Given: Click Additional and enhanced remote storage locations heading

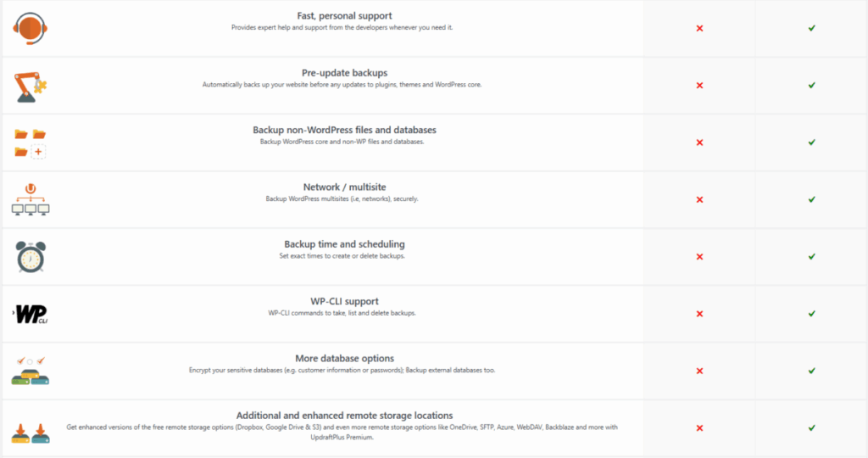Looking at the screenshot, I should [x=344, y=415].
